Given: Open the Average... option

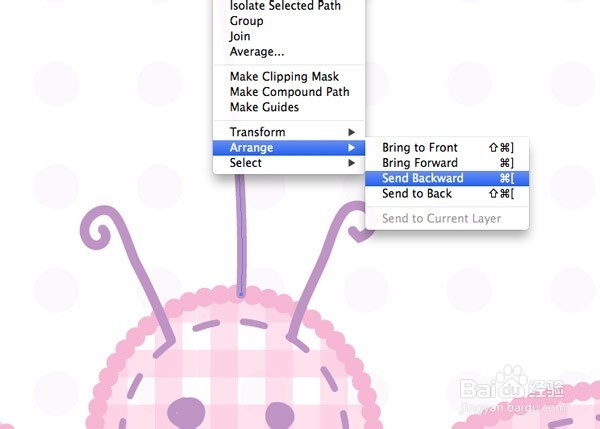Looking at the screenshot, I should pos(289,51).
